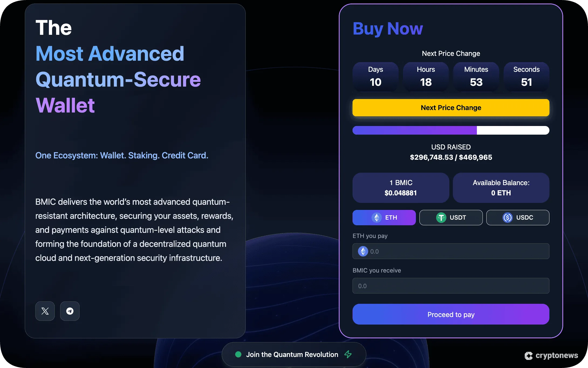Open the X (Twitter) social icon
This screenshot has height=368, width=588.
(45, 311)
